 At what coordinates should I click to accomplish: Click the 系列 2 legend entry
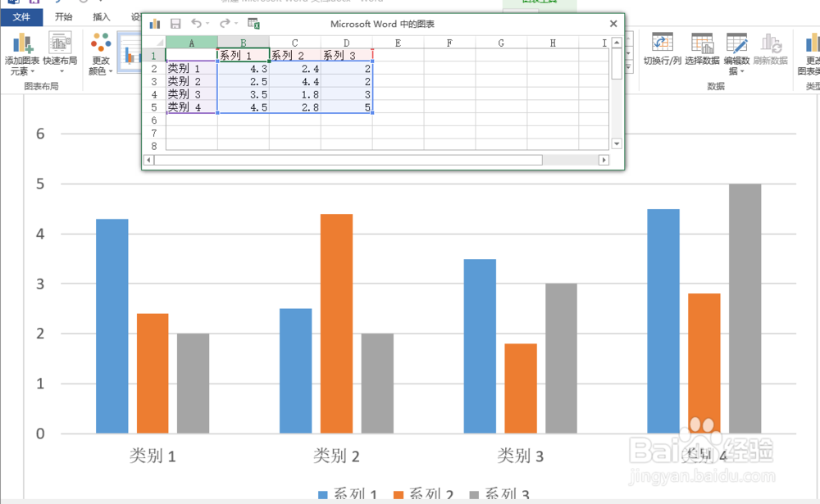tap(424, 495)
